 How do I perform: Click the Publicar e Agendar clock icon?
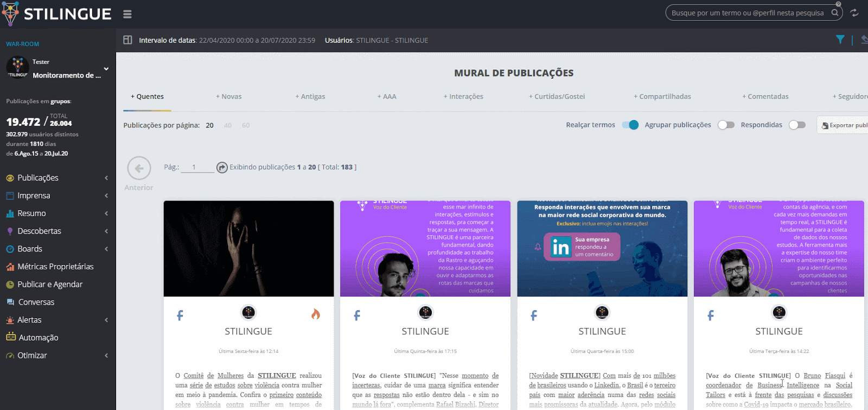tap(10, 285)
